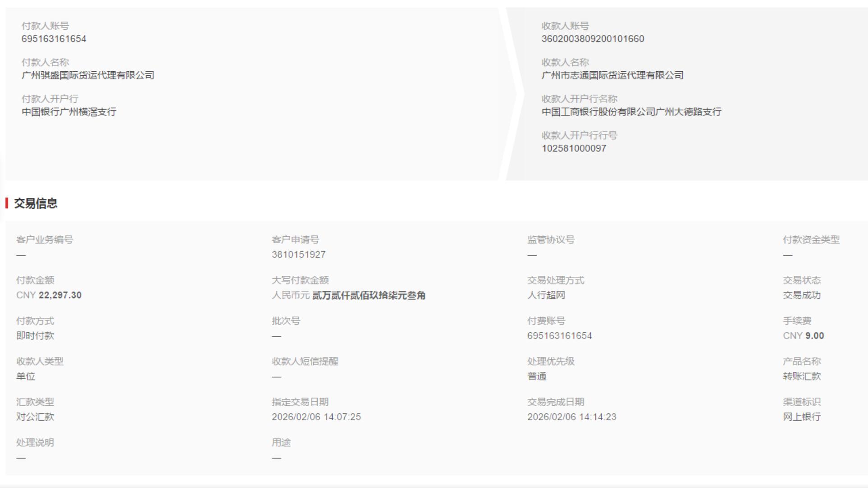Select the uppercase amount 贰万贰仟贰佰玖拾柒元叁角
Image resolution: width=868 pixels, height=490 pixels.
pyautogui.click(x=369, y=295)
